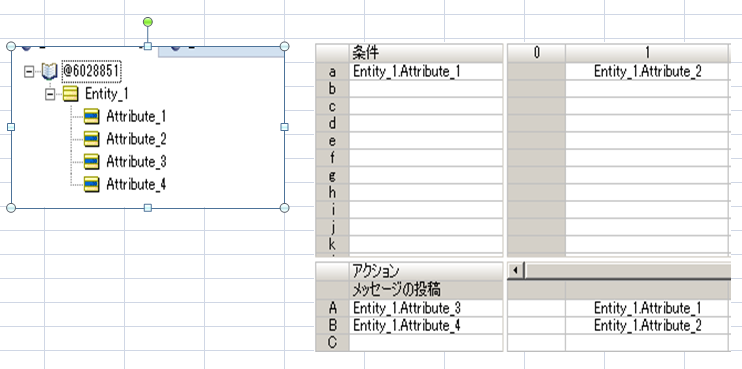Image resolution: width=742 pixels, height=369 pixels.
Task: Select row header g in the conditions table
Action: (332, 176)
